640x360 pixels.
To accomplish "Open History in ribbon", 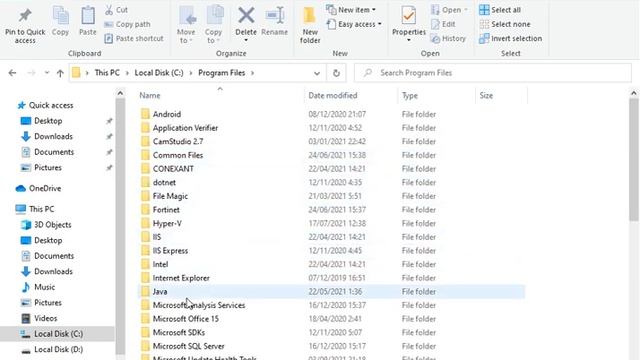I will click(x=448, y=38).
